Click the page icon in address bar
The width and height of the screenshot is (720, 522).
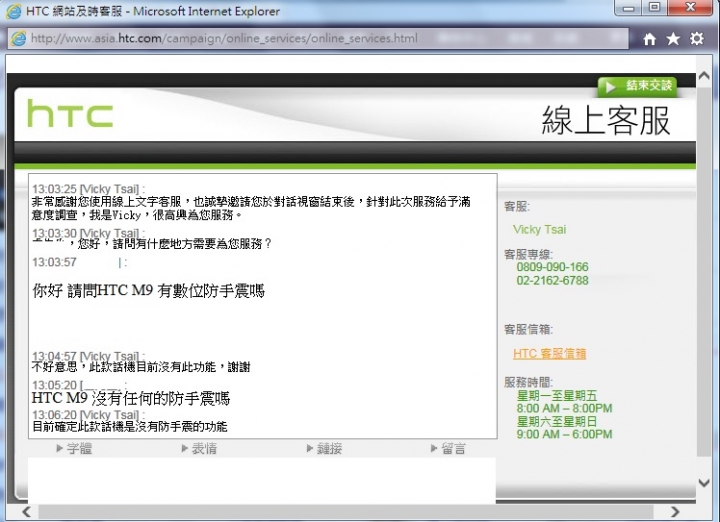(19, 39)
